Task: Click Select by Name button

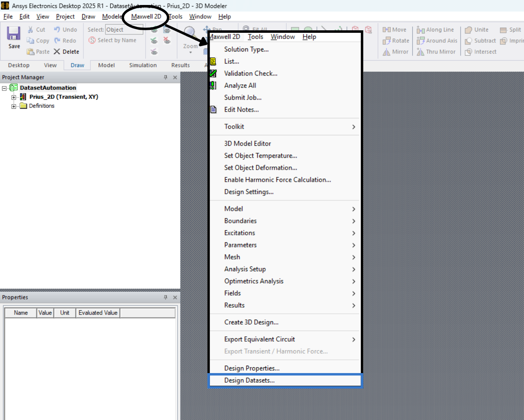Action: [112, 40]
